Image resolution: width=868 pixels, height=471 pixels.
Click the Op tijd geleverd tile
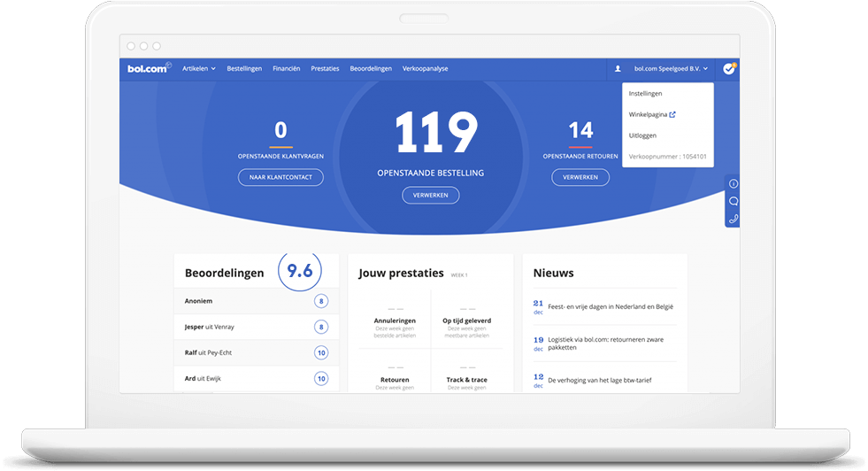point(466,320)
